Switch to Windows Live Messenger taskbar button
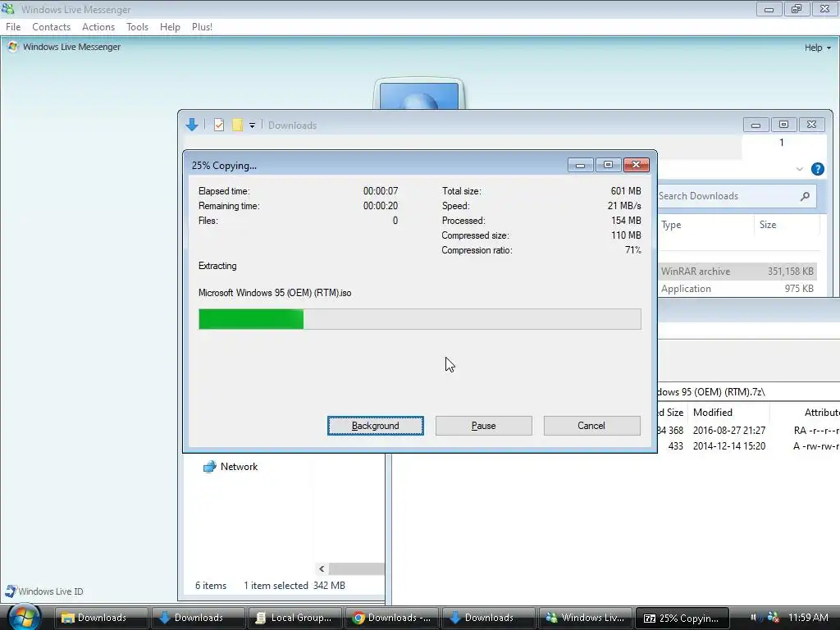 click(585, 618)
